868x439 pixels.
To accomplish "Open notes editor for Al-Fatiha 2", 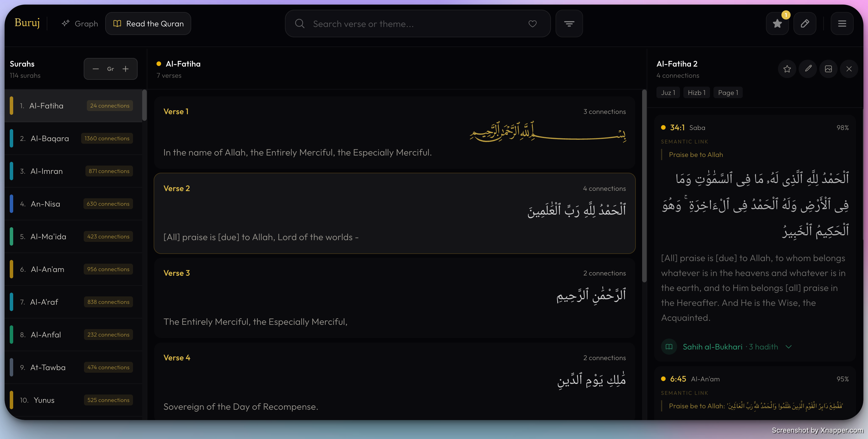I will pyautogui.click(x=808, y=69).
